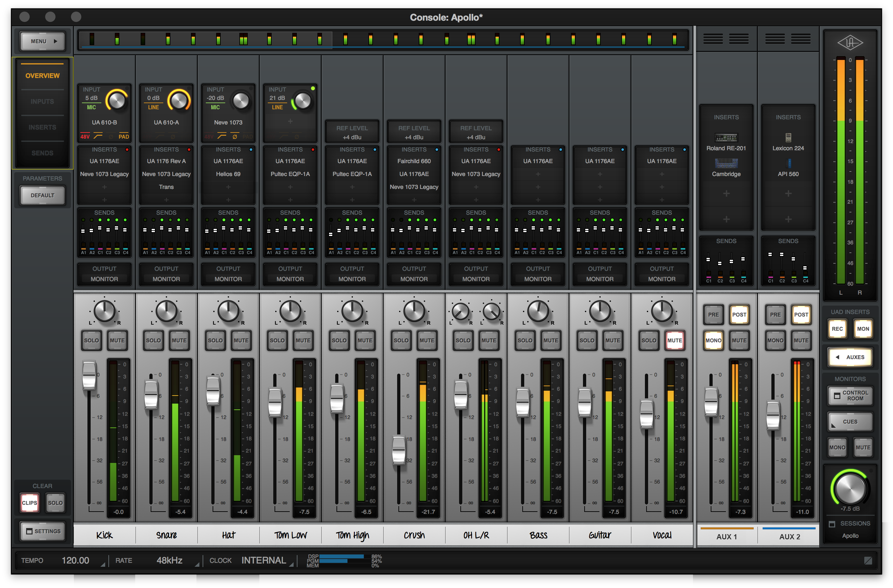
Task: Switch to the SENDS view
Action: tap(42, 153)
